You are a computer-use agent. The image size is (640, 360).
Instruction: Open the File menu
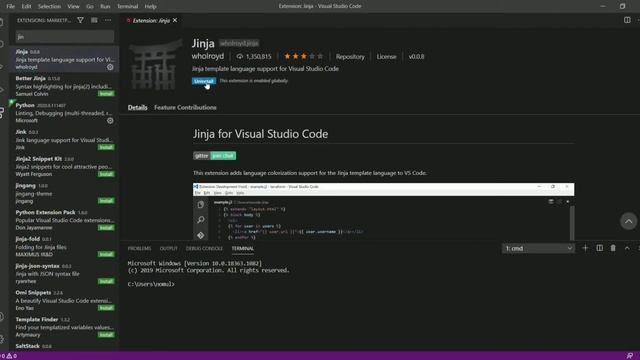point(11,6)
